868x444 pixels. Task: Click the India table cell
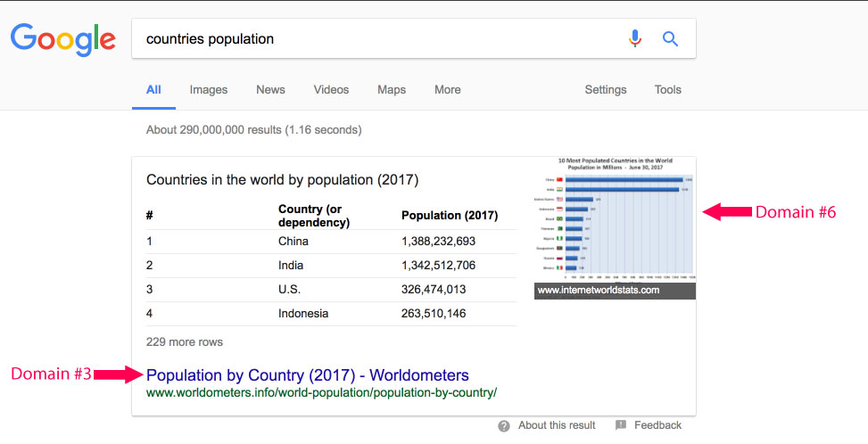pos(291,266)
